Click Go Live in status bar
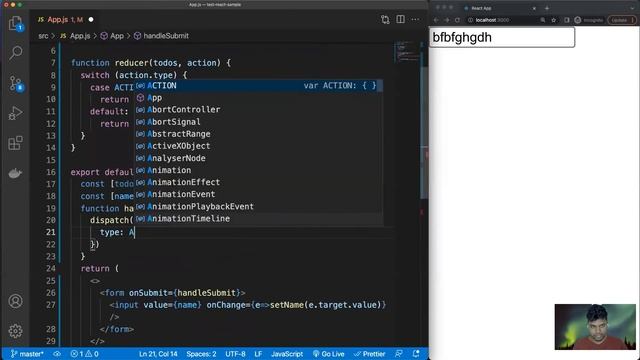Screen dimensions: 640x360 (x=329, y=354)
